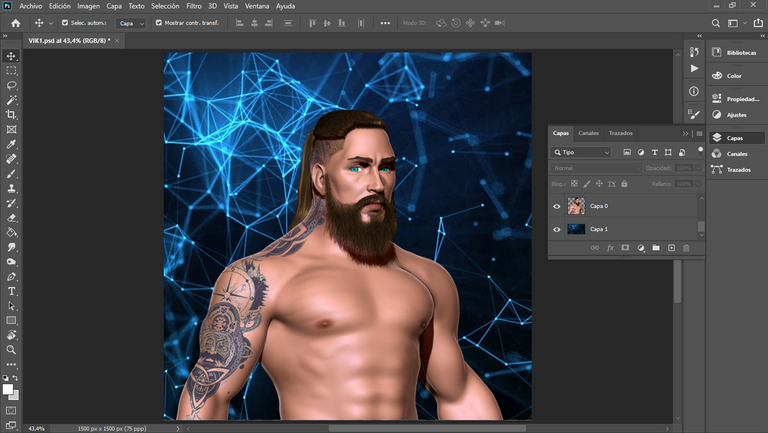The height and width of the screenshot is (433, 768).
Task: Click the Capa 0 layer thumbnail
Action: pyautogui.click(x=576, y=206)
